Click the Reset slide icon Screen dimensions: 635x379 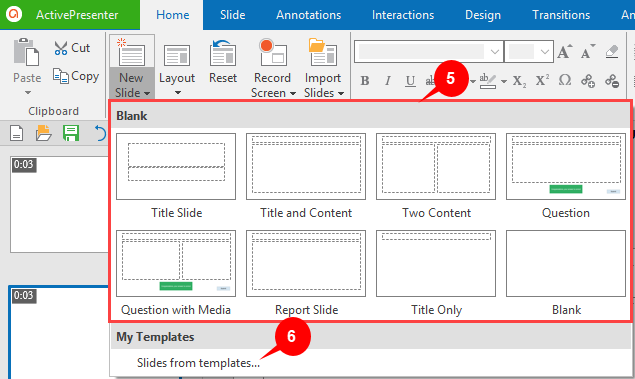point(223,53)
